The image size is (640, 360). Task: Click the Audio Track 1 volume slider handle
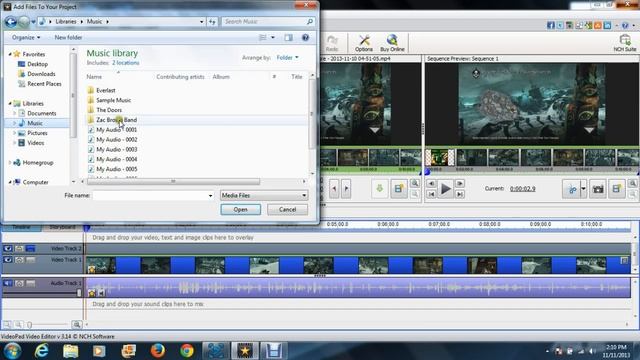click(79, 293)
